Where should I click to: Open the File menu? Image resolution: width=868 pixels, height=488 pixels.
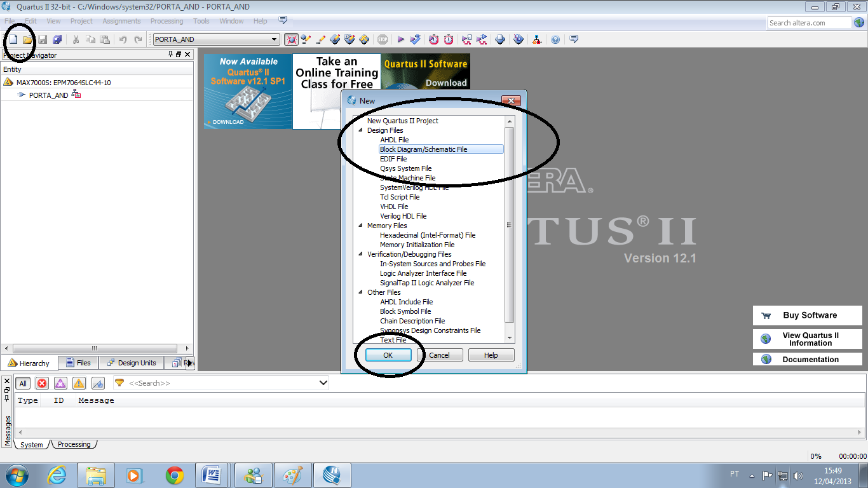click(10, 21)
